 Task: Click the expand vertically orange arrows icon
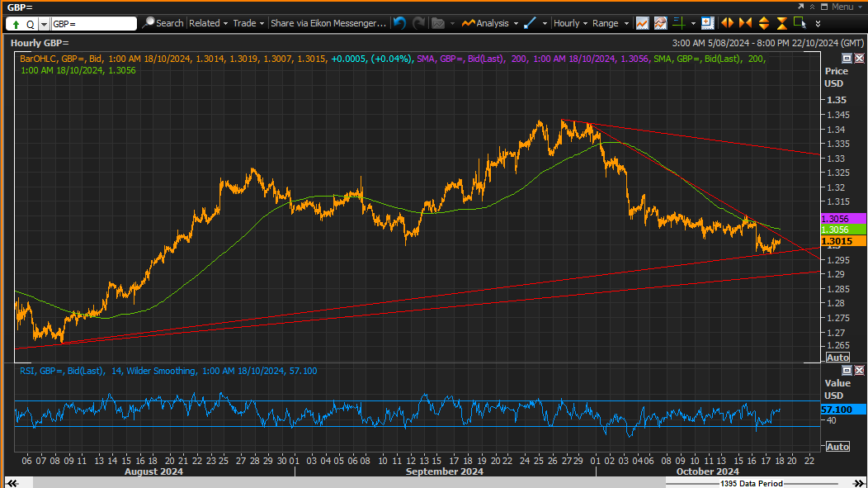764,23
